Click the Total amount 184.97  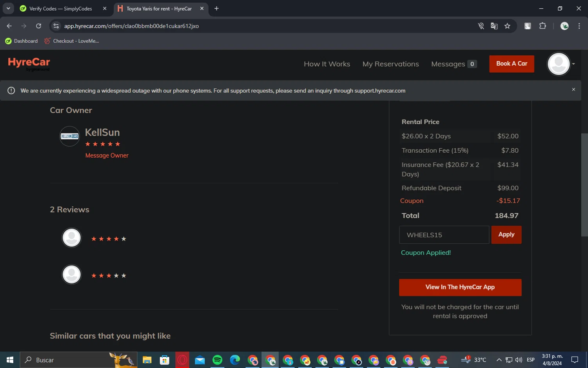click(506, 215)
